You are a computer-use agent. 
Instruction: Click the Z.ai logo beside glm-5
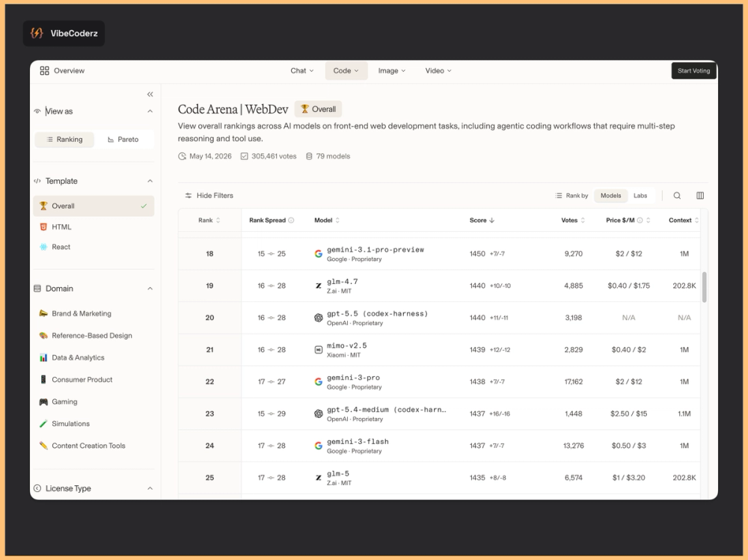click(x=318, y=478)
